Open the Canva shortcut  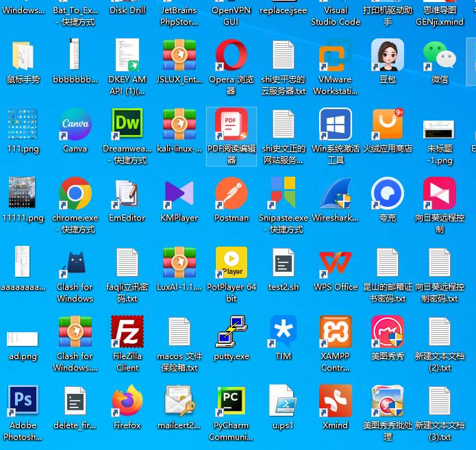coord(75,124)
